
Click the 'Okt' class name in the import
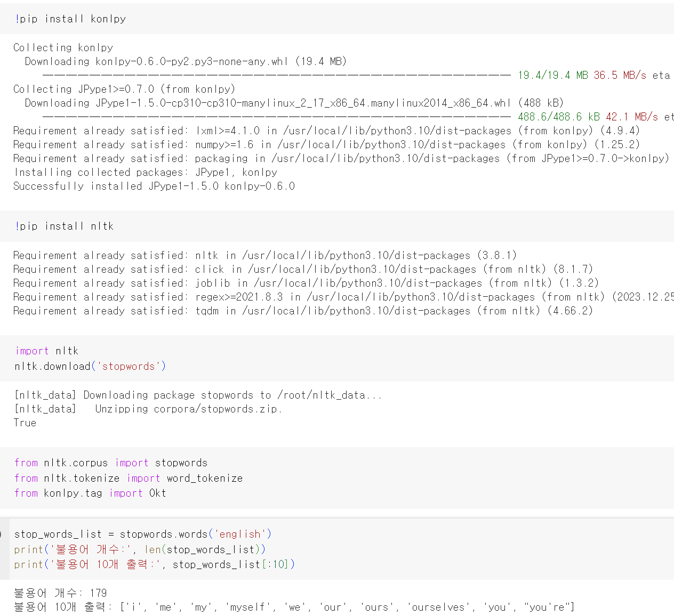[157, 493]
